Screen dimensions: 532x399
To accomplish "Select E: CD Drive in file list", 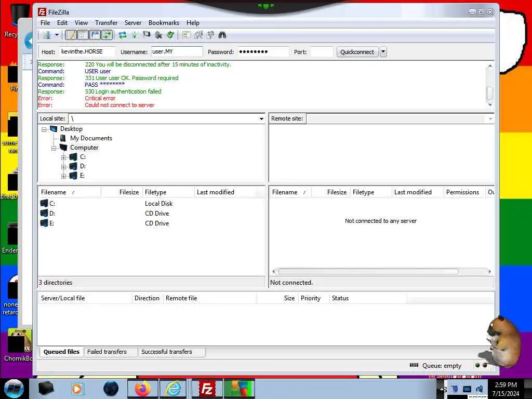I will [x=151, y=223].
